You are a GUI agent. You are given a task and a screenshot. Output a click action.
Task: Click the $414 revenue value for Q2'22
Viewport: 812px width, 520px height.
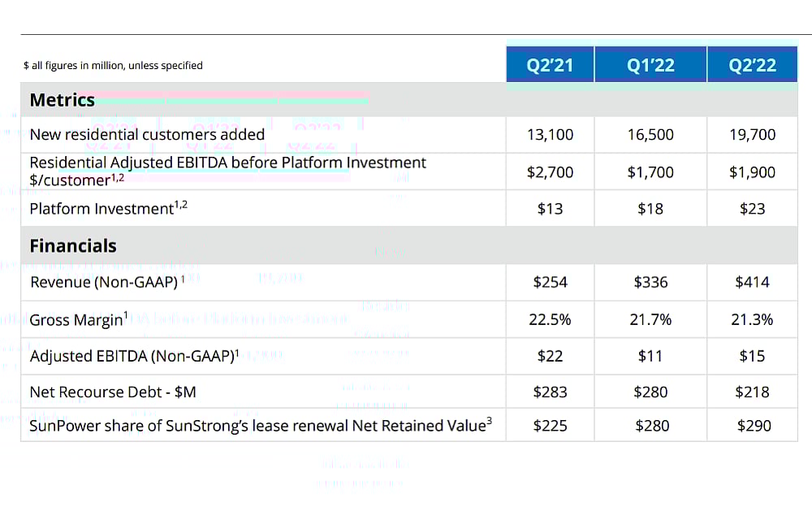752,282
